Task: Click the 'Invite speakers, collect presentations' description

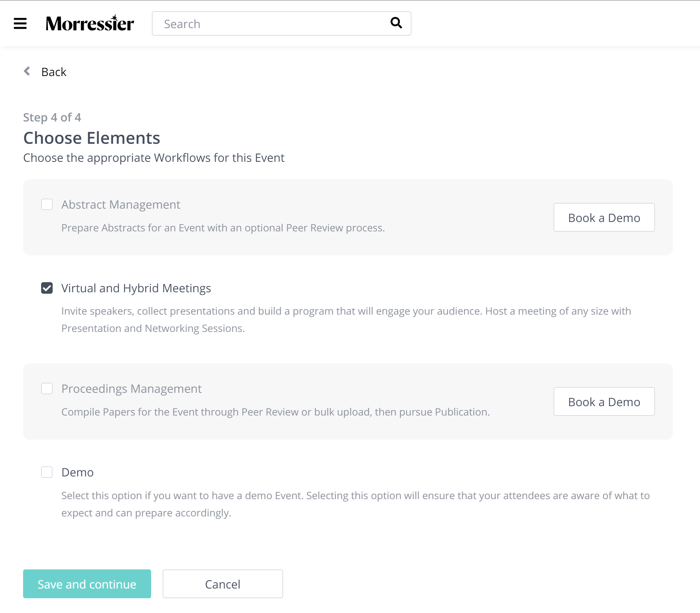Action: [x=346, y=320]
